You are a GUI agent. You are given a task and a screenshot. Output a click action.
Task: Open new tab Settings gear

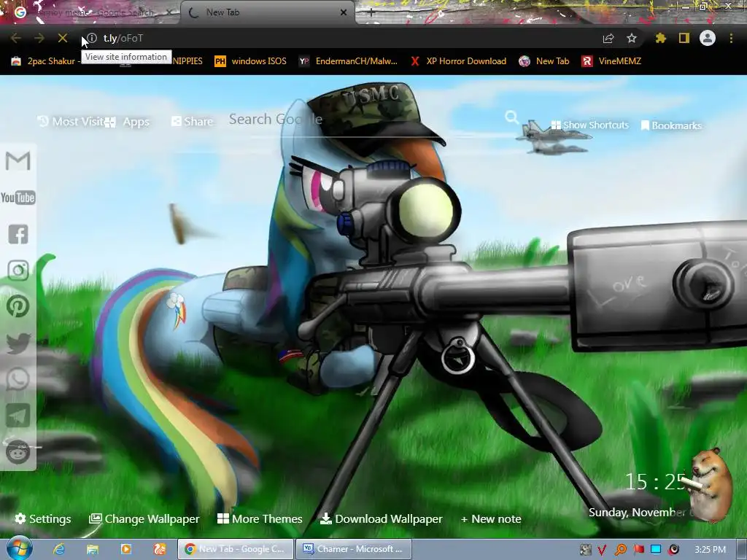pyautogui.click(x=43, y=518)
